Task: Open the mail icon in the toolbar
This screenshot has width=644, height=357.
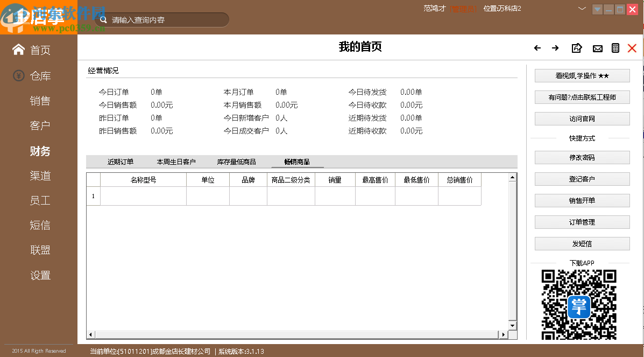Action: click(597, 48)
